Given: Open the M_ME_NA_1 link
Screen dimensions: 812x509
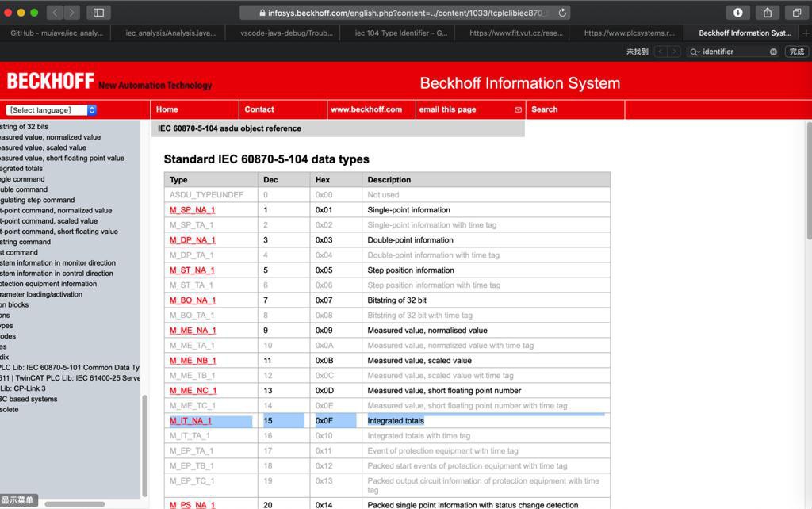Looking at the screenshot, I should (193, 330).
